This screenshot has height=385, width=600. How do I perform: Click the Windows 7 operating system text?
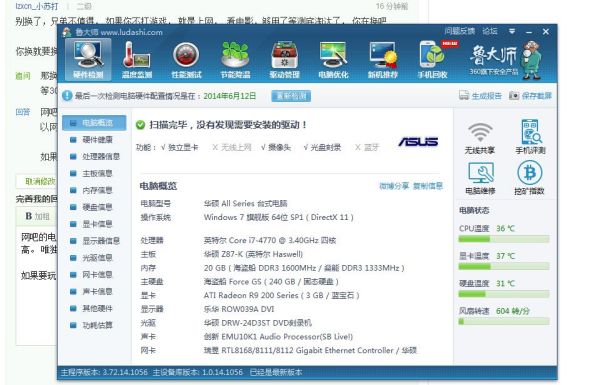(x=279, y=217)
